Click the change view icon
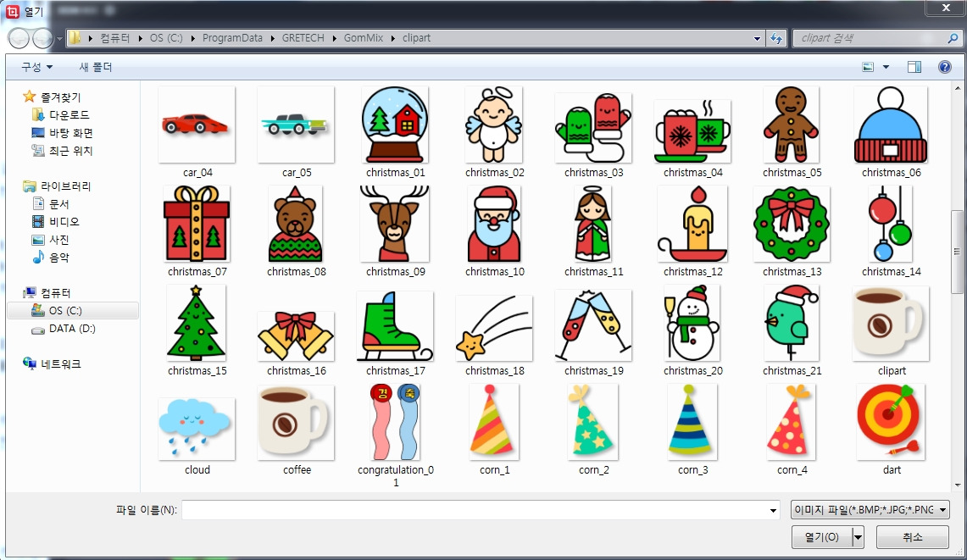This screenshot has height=560, width=967. (868, 67)
